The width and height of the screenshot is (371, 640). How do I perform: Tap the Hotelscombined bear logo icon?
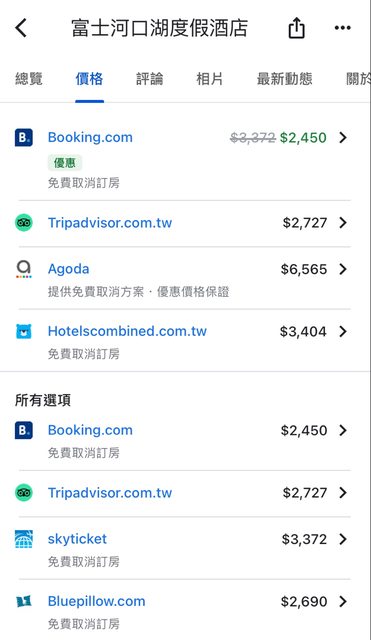tap(24, 331)
